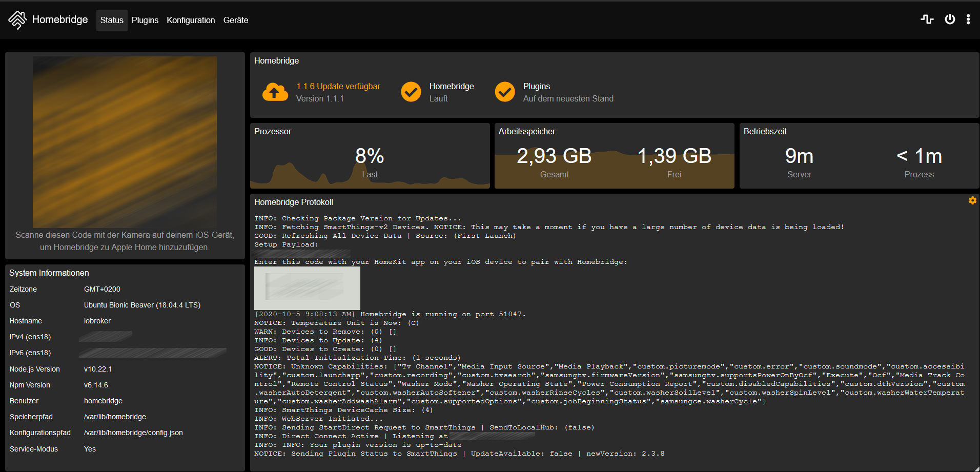Open the log settings gear icon

click(972, 200)
